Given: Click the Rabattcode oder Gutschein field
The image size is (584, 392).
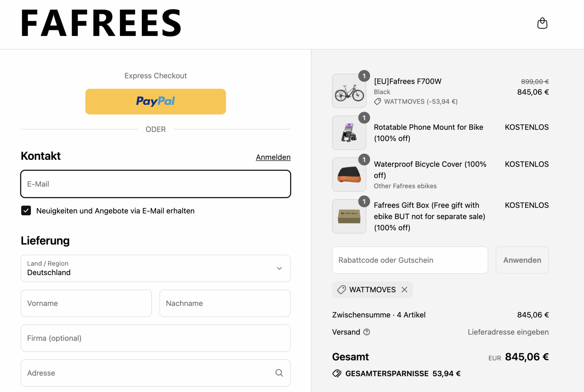Looking at the screenshot, I should coord(410,260).
